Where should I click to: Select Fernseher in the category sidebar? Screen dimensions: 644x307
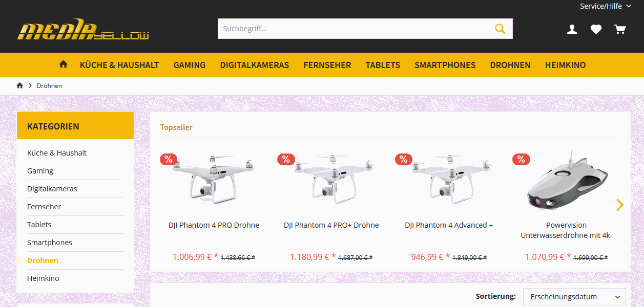(x=44, y=207)
